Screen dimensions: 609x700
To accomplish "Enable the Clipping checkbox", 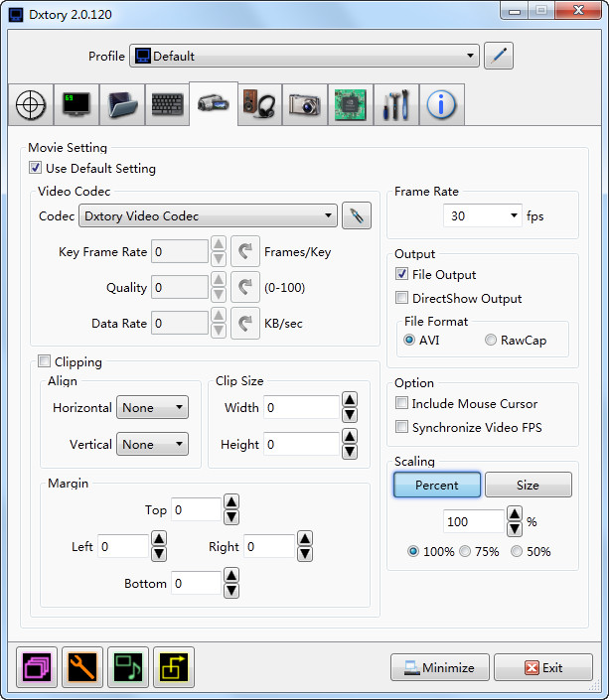I will [x=44, y=362].
